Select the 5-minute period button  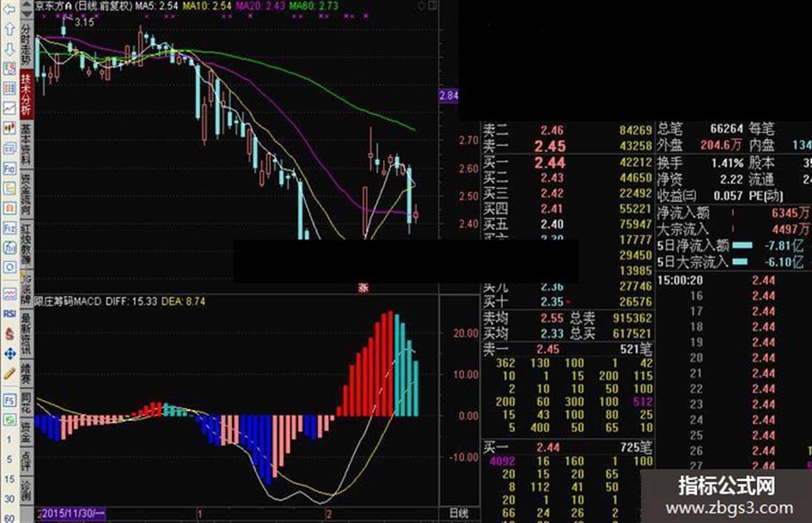click(x=9, y=459)
